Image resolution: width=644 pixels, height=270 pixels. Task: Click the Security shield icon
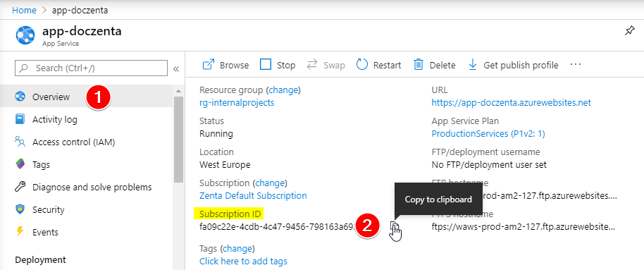click(x=20, y=209)
